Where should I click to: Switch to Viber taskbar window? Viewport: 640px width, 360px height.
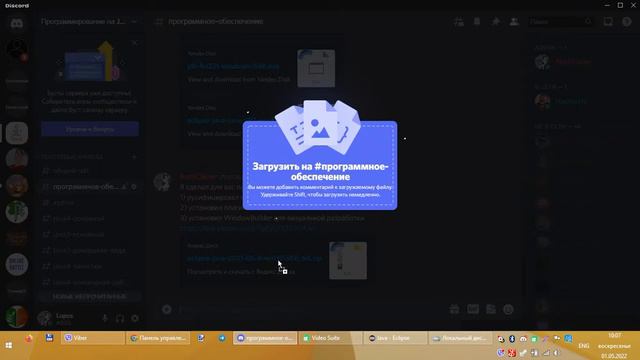(93, 338)
